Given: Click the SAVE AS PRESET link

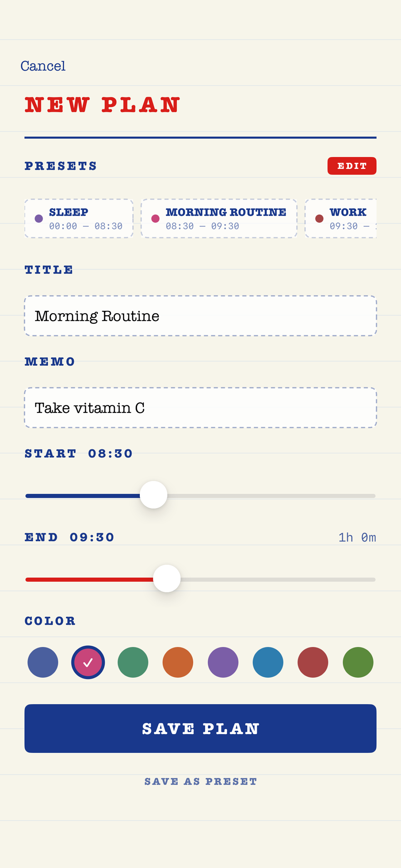Looking at the screenshot, I should pyautogui.click(x=201, y=781).
